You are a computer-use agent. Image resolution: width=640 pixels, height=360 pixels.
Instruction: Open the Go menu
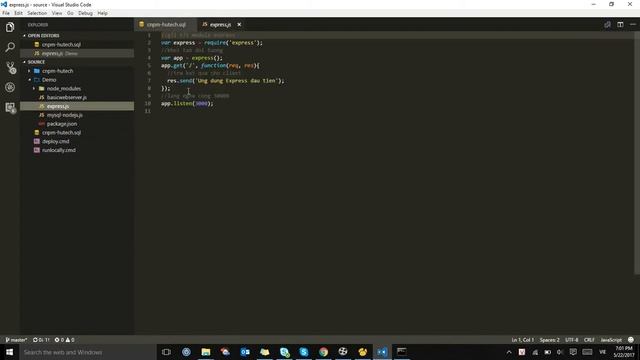tap(70, 13)
